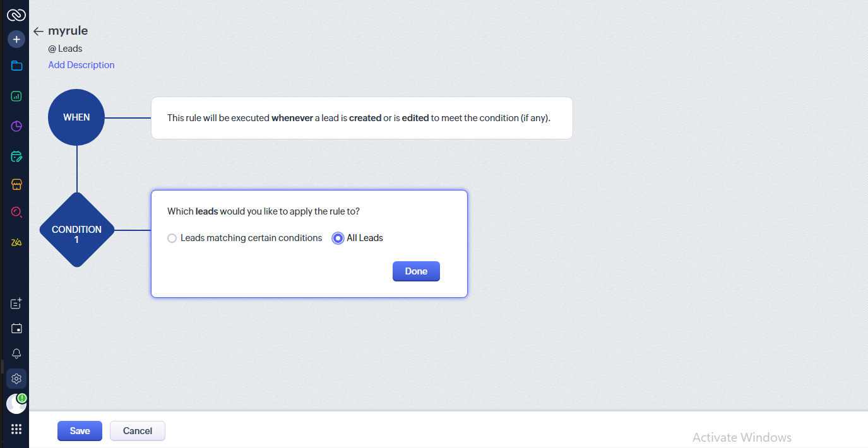The image size is (868, 448).
Task: Click the plus create-new icon
Action: [x=16, y=39]
